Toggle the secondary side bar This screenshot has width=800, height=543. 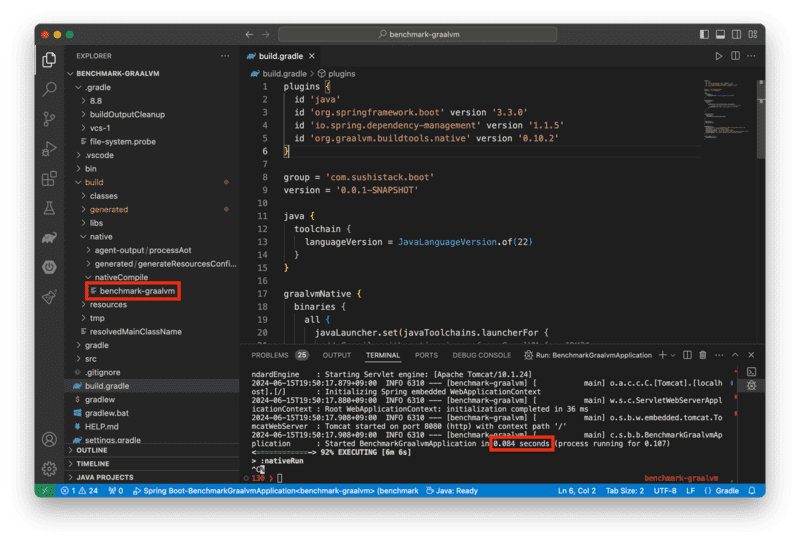pyautogui.click(x=737, y=34)
